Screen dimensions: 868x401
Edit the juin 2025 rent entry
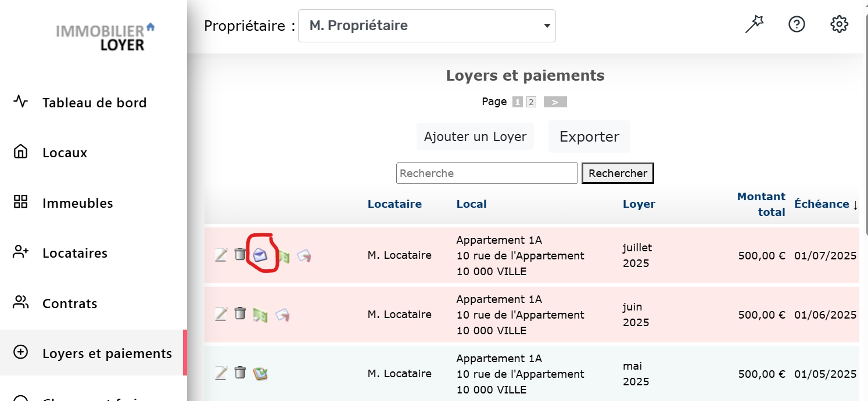221,314
